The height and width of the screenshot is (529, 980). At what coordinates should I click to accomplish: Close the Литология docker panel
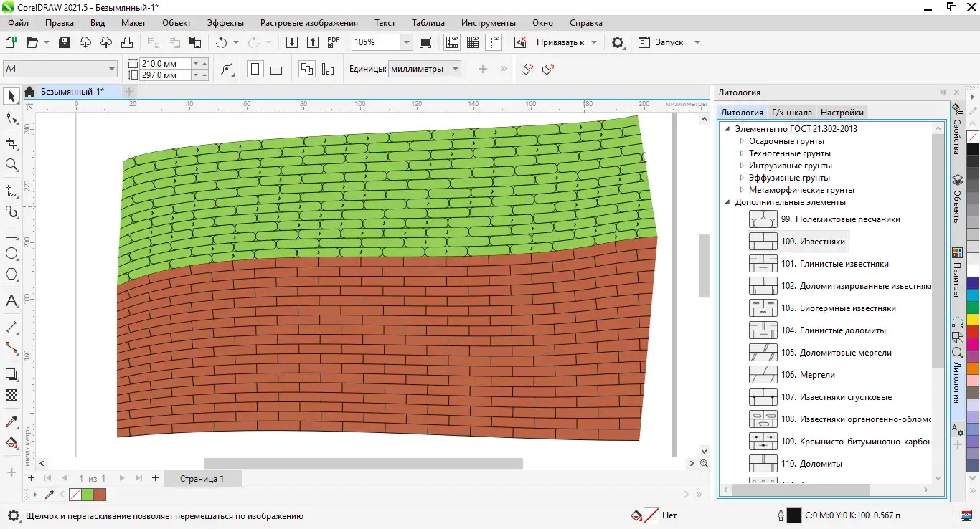[x=956, y=92]
